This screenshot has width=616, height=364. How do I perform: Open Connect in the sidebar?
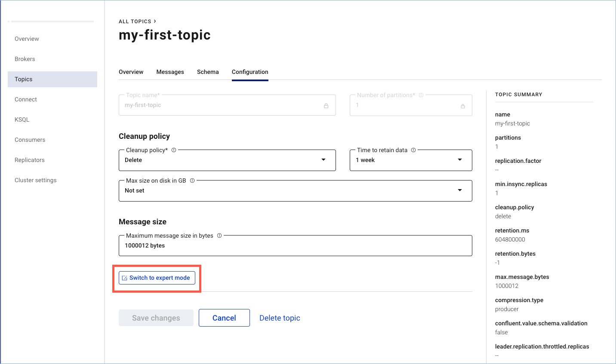point(26,99)
